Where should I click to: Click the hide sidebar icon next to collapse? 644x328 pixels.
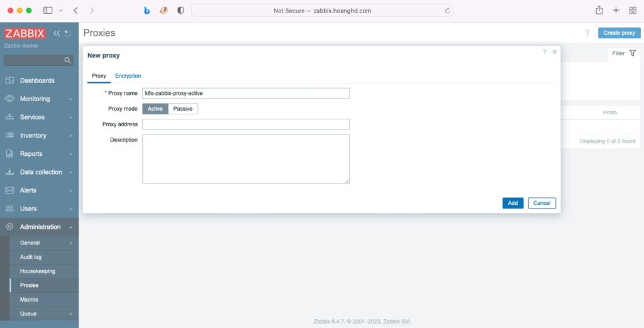pos(68,33)
